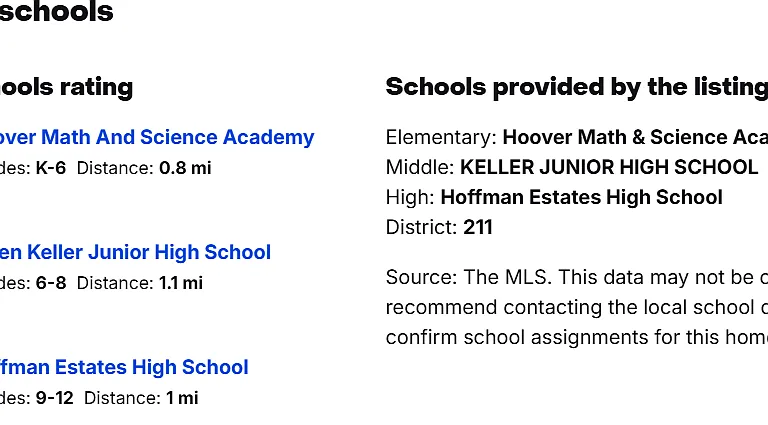Open Hoffman Estates High School link

click(x=124, y=368)
